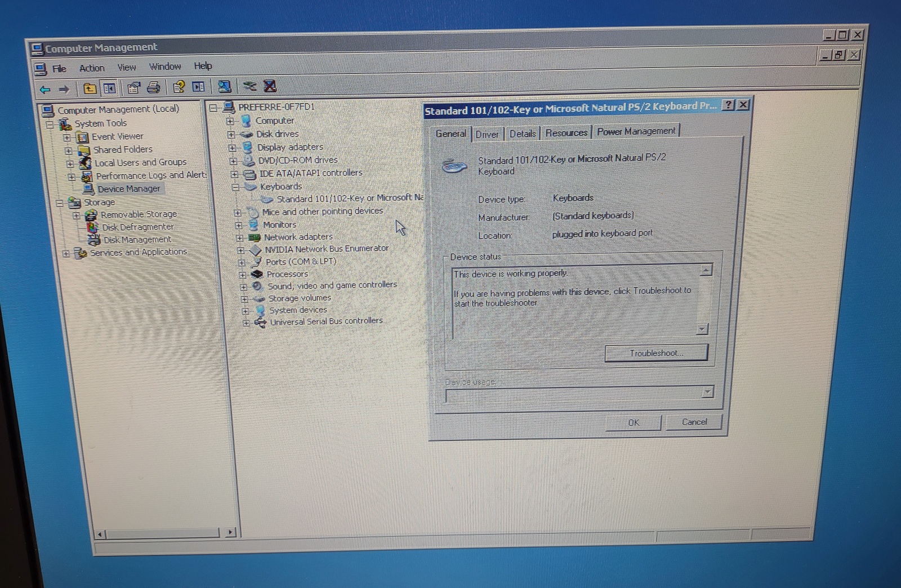Select Disk Management in the console tree

[137, 239]
